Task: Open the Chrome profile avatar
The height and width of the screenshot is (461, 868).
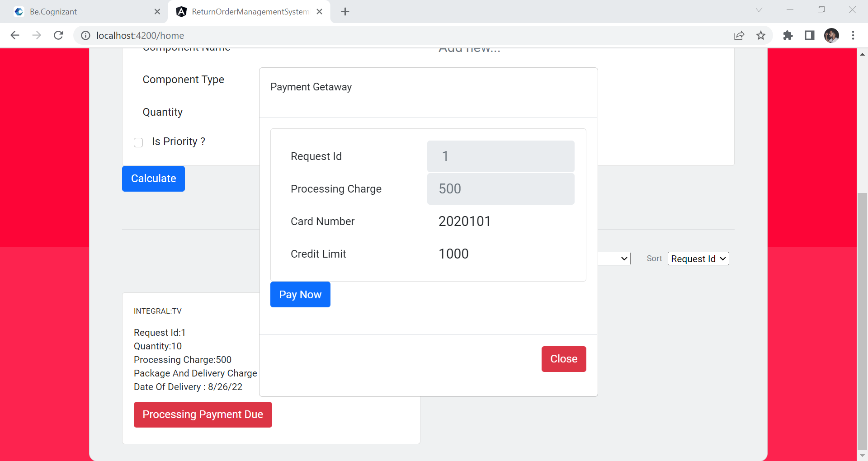Action: click(831, 35)
